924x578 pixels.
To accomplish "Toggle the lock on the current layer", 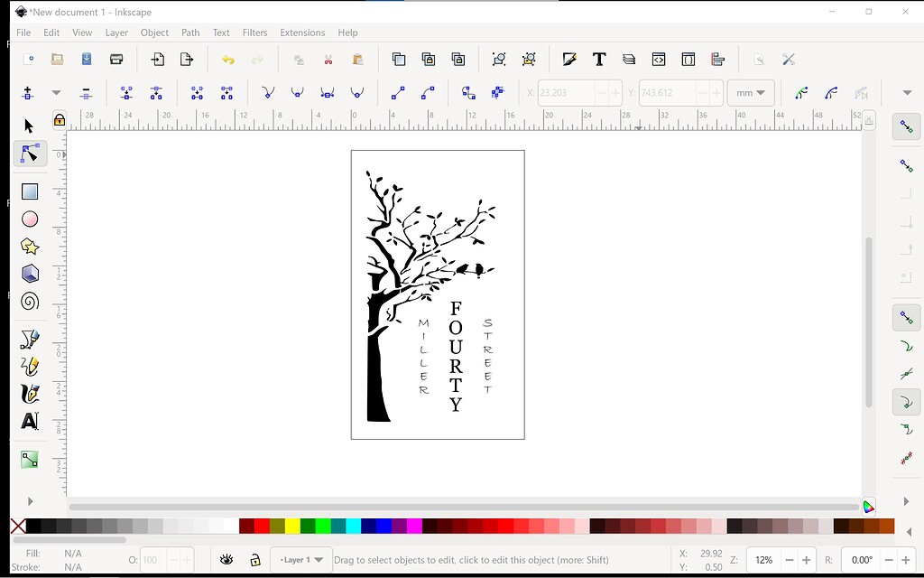I will coord(255,559).
